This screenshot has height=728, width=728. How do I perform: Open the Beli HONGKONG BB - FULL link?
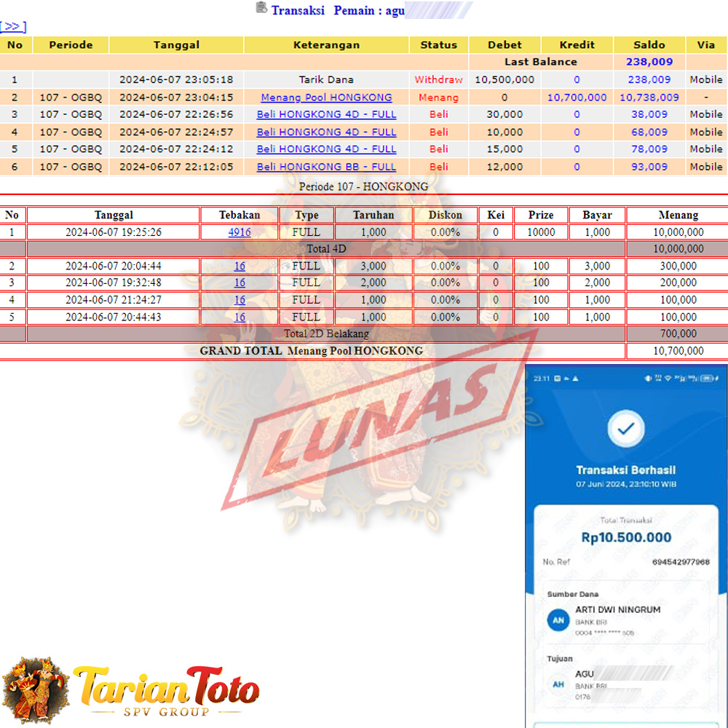[326, 167]
